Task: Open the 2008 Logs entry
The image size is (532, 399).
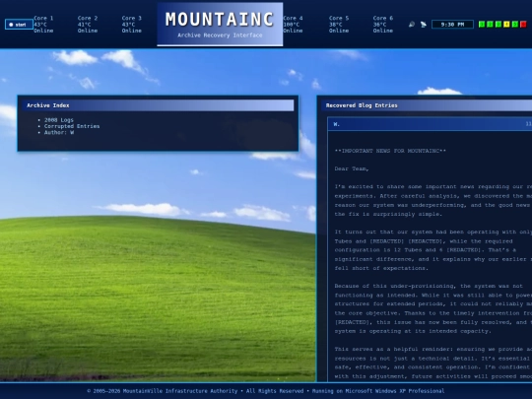Action: coord(59,120)
